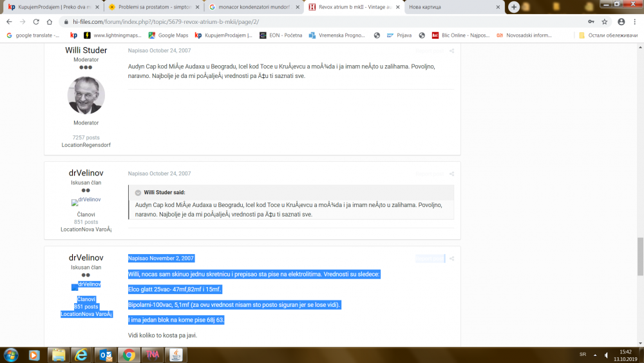The width and height of the screenshot is (644, 363).
Task: Open the Java taskbar application
Action: click(176, 355)
